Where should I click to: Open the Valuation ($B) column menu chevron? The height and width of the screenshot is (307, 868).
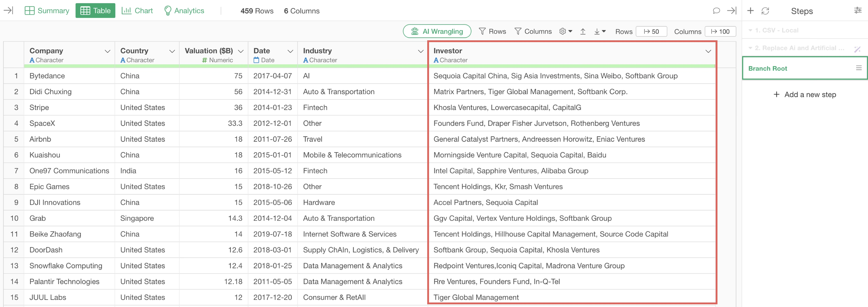[x=241, y=51]
